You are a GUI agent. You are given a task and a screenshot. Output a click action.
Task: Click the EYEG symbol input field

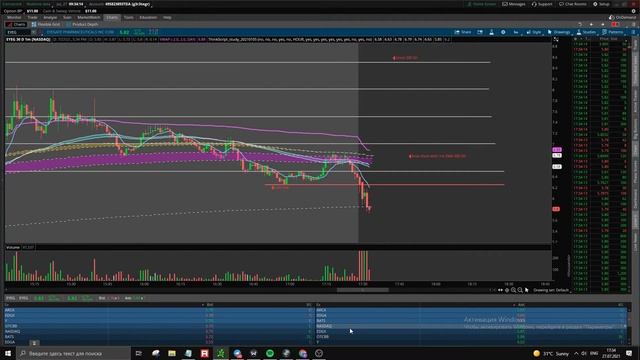[x=18, y=32]
